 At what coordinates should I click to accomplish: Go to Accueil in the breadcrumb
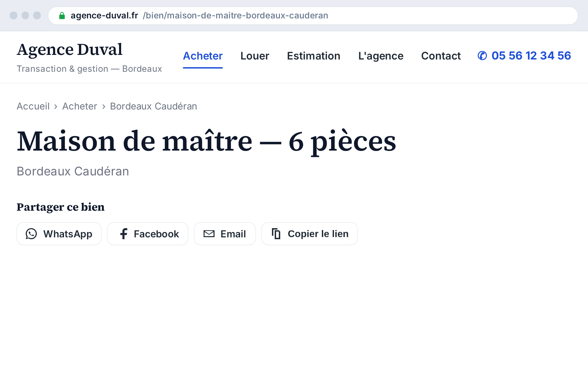pos(33,106)
